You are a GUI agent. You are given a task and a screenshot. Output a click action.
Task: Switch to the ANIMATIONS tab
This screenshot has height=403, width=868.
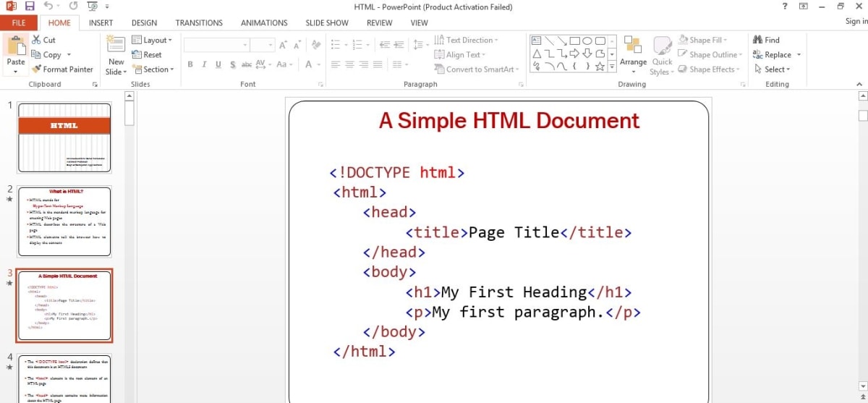click(x=264, y=22)
